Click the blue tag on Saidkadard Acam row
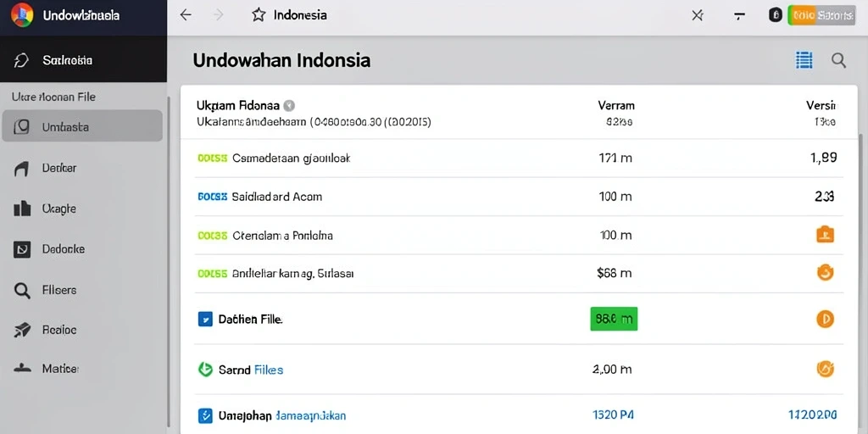Image resolution: width=868 pixels, height=434 pixels. click(x=212, y=197)
